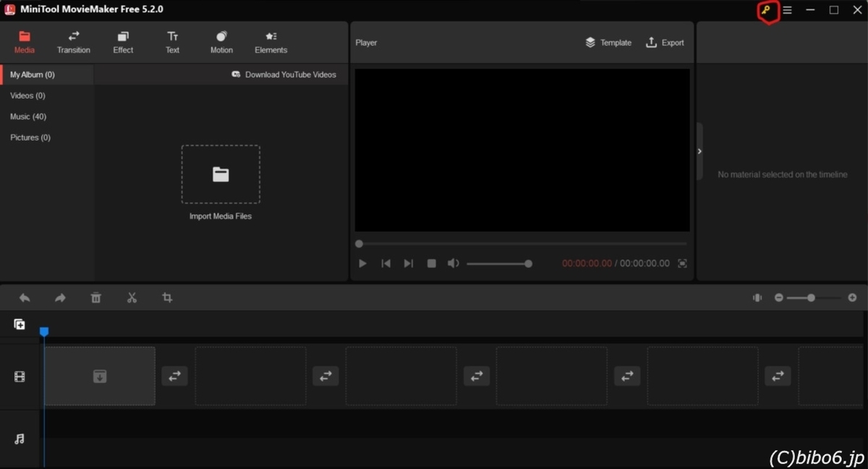Click the key upgrade icon
This screenshot has width=868, height=469.
767,11
